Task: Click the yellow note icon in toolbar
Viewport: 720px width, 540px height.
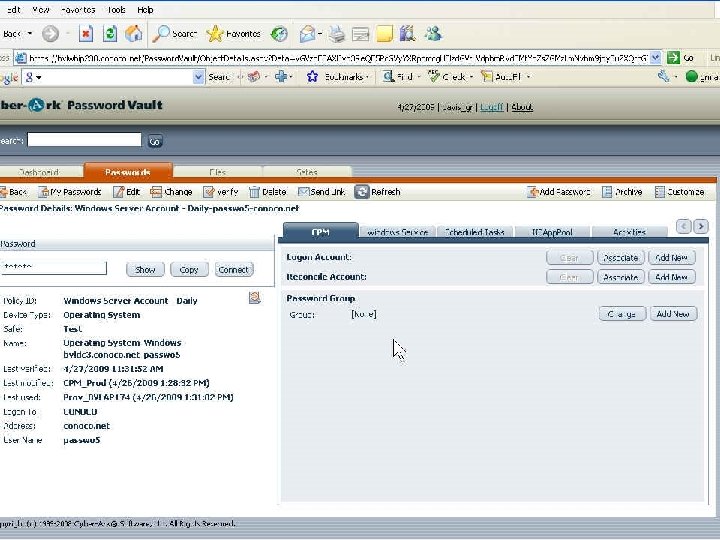Action: click(x=384, y=34)
